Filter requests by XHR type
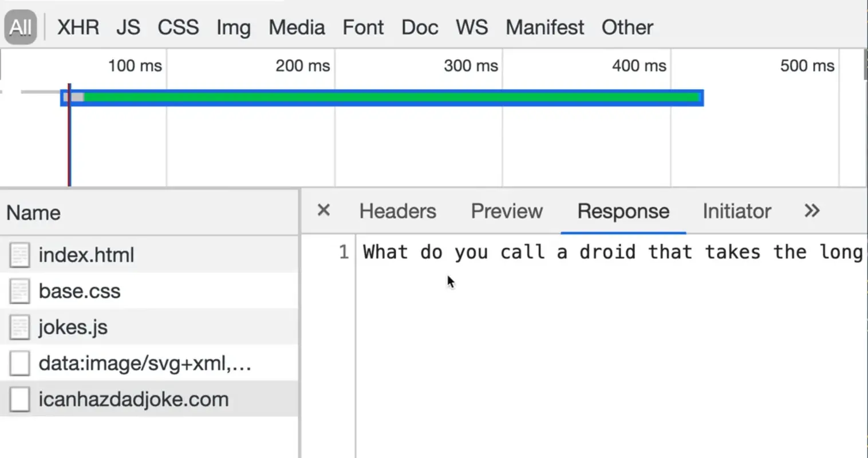Image resolution: width=868 pixels, height=458 pixels. (x=78, y=27)
